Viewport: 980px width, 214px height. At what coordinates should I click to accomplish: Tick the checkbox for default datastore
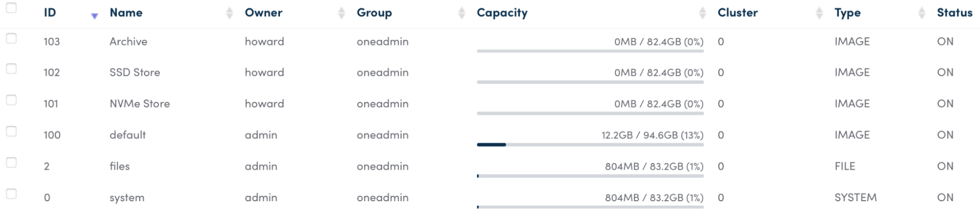click(x=11, y=132)
